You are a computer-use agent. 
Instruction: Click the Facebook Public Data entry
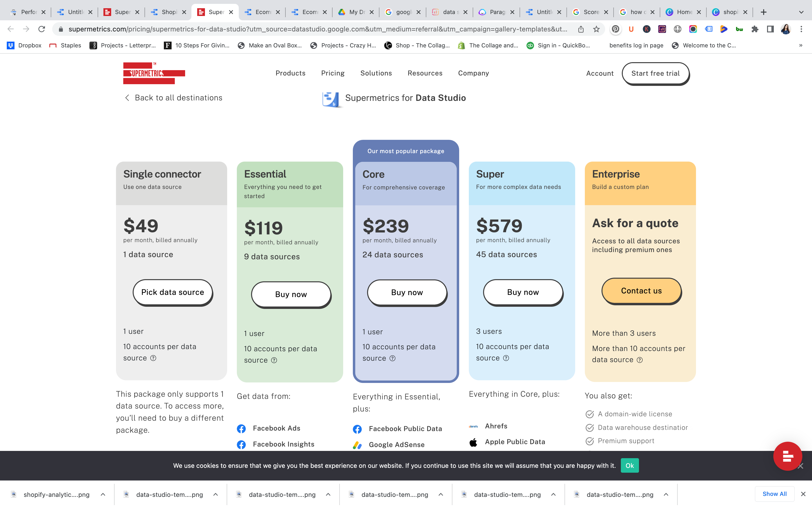pos(398,429)
